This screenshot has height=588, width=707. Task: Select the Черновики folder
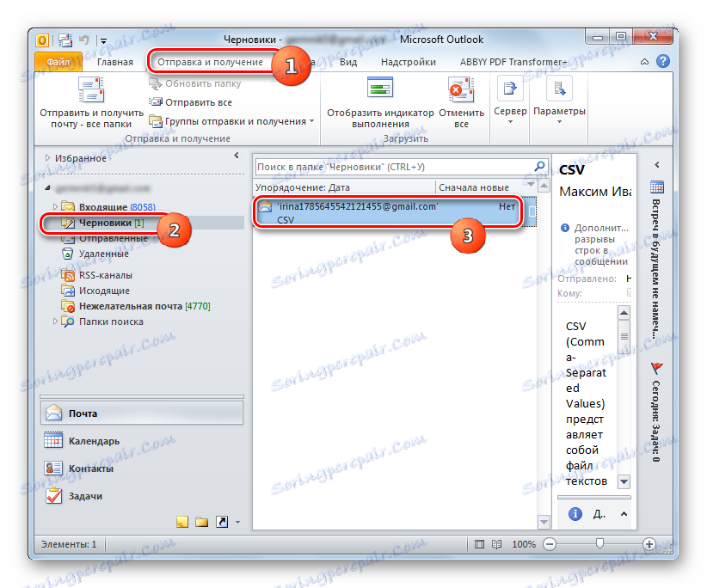point(103,223)
